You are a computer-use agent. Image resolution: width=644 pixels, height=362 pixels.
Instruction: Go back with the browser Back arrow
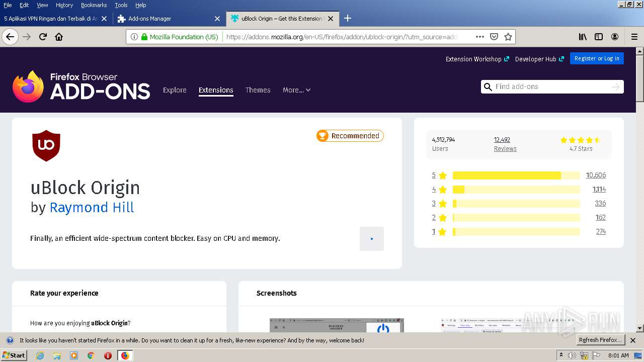(10, 37)
